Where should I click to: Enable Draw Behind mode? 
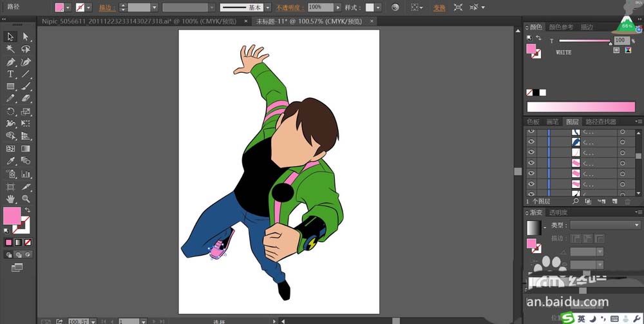[x=19, y=254]
